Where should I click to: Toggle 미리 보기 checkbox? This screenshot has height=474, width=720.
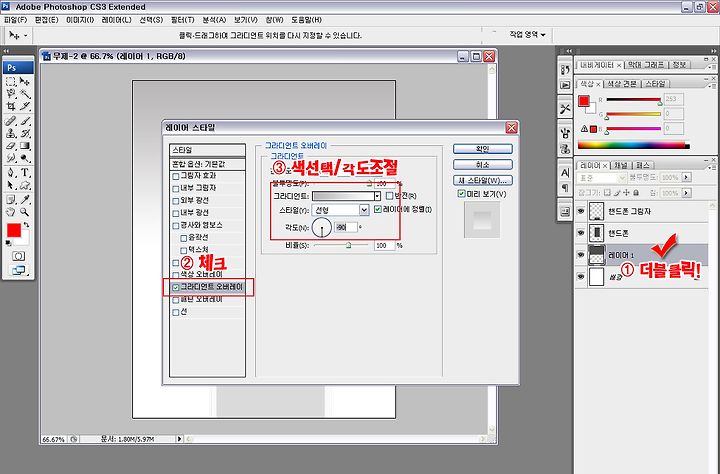[x=461, y=194]
